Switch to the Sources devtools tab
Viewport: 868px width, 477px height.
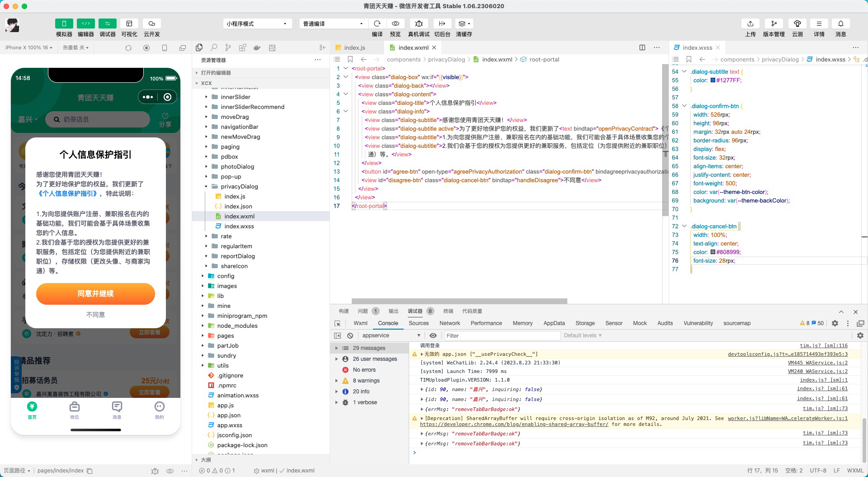point(419,323)
